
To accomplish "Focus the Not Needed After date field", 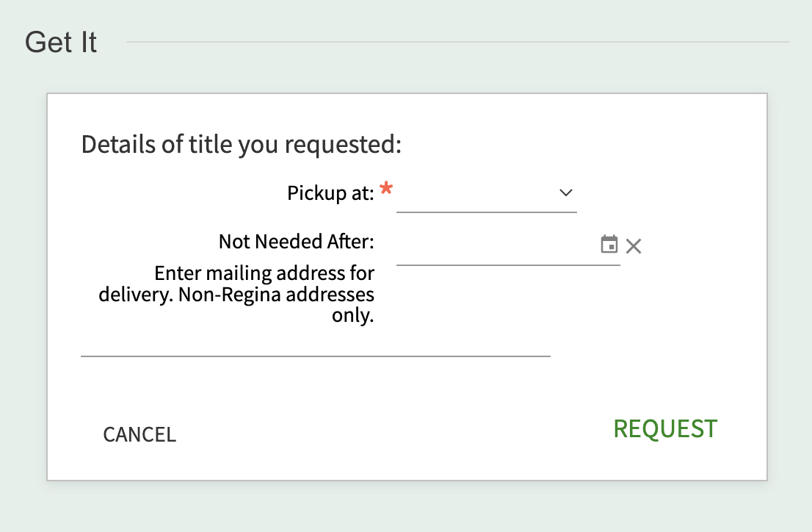I will pyautogui.click(x=496, y=245).
